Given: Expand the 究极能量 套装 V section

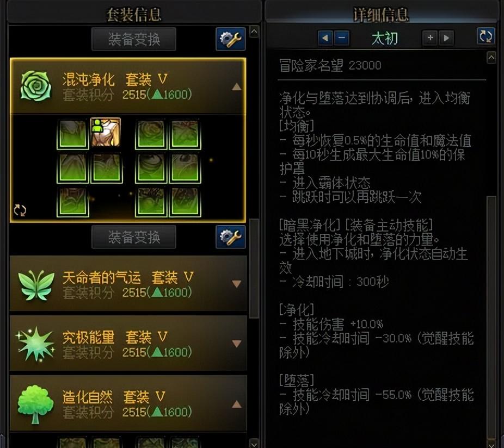Looking at the screenshot, I should point(237,344).
